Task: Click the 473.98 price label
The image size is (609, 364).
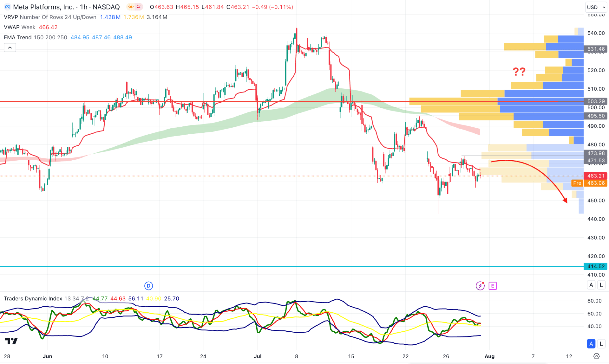Action: (596, 153)
